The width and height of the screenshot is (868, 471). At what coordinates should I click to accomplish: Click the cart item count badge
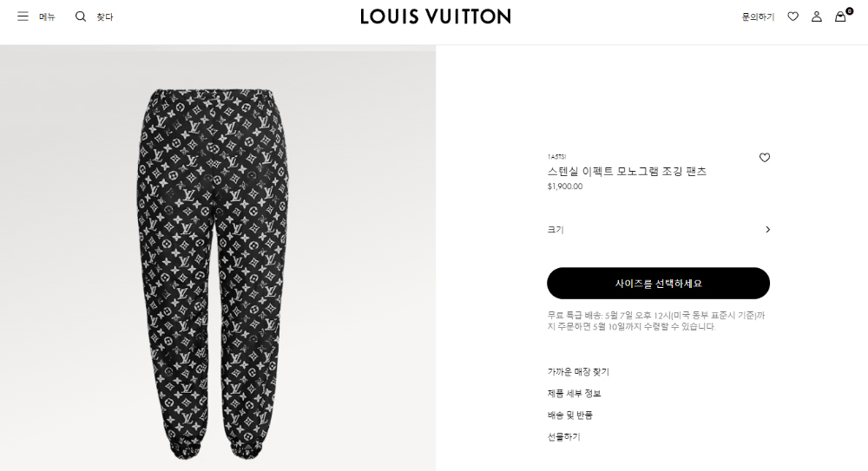tap(849, 11)
